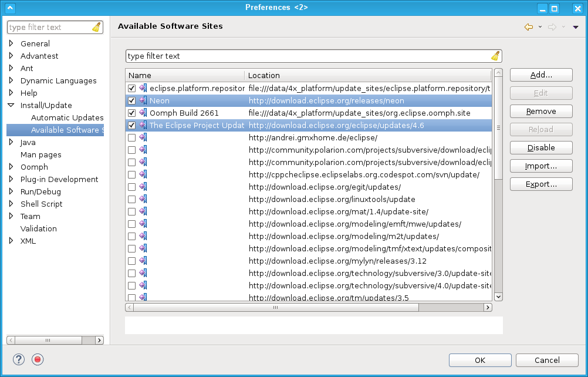Clear the sidebar filter text with broom icon
This screenshot has width=588, height=377.
pos(96,27)
